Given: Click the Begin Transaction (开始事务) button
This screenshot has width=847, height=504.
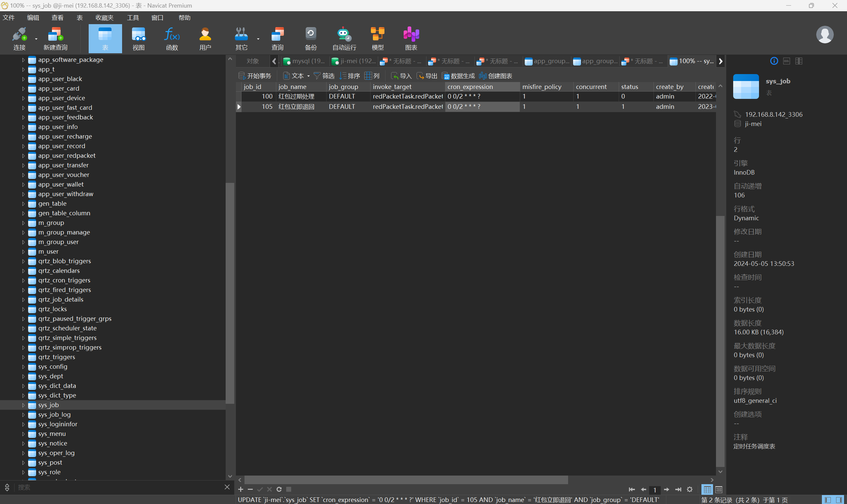Looking at the screenshot, I should tap(255, 76).
